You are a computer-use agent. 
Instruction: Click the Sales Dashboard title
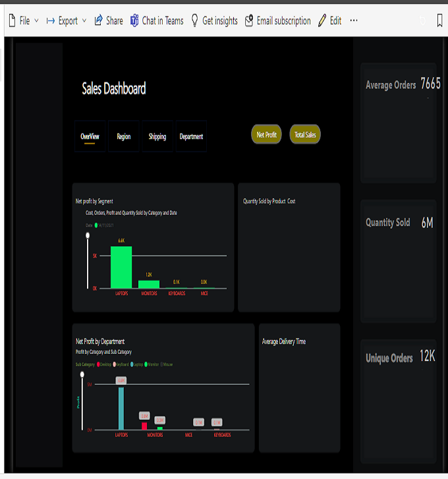114,88
